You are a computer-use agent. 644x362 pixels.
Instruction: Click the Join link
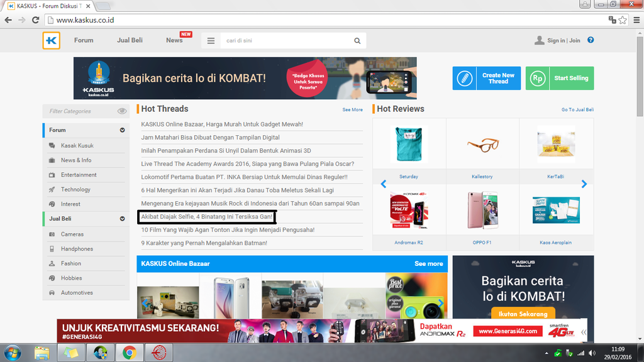[x=575, y=40]
